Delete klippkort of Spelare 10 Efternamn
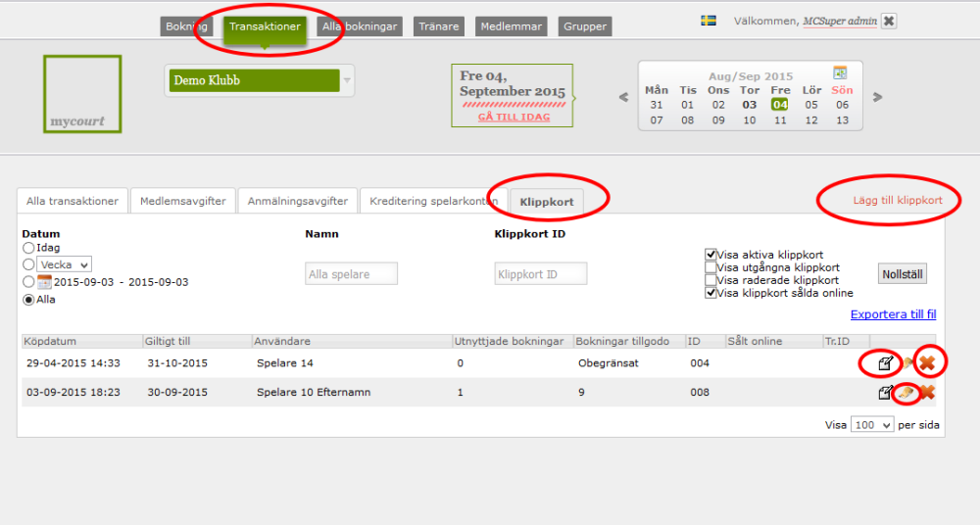This screenshot has height=525, width=980. click(x=927, y=393)
